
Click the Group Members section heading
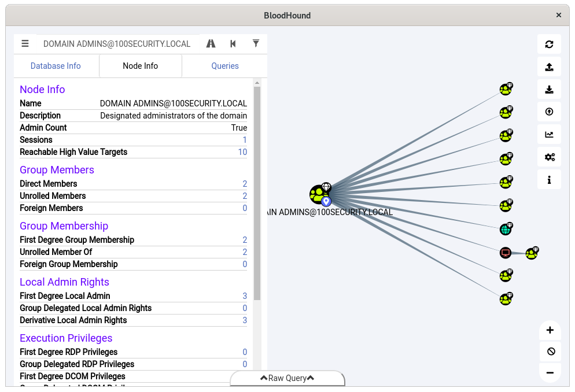57,170
